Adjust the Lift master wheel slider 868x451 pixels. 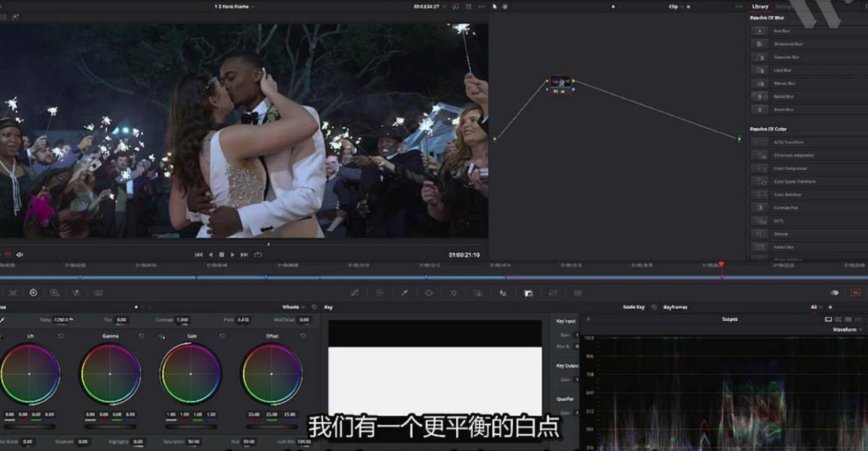click(30, 426)
